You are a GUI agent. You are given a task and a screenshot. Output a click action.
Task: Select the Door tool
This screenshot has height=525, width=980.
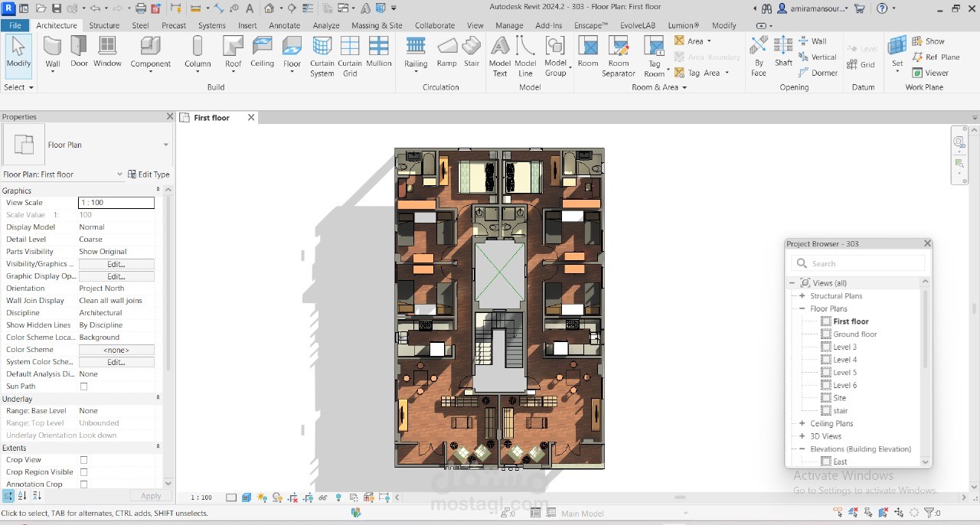pyautogui.click(x=79, y=52)
